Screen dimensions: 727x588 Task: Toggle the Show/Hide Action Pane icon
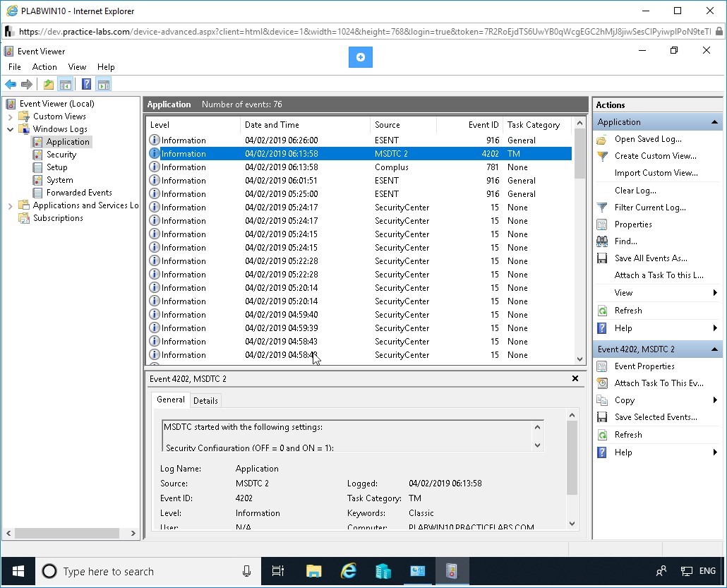pos(103,85)
